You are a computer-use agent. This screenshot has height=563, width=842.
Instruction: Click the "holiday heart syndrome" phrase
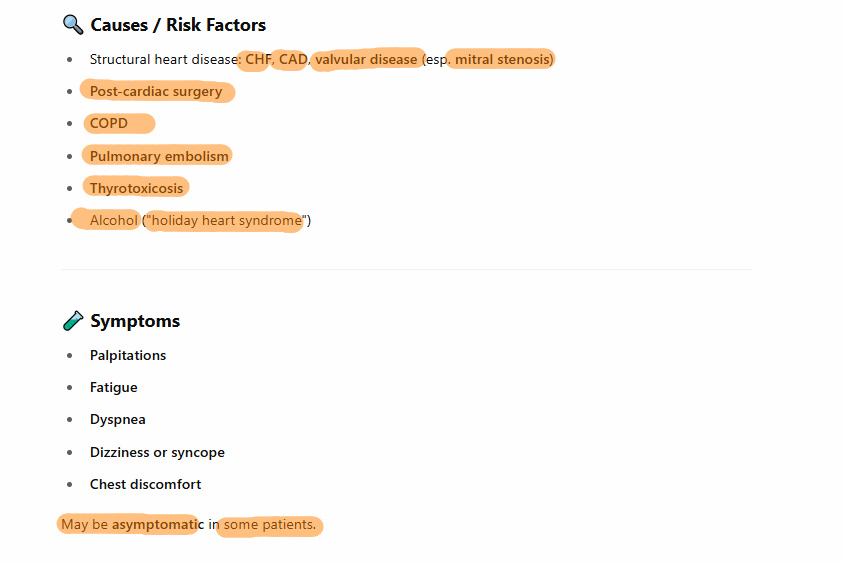(x=226, y=220)
